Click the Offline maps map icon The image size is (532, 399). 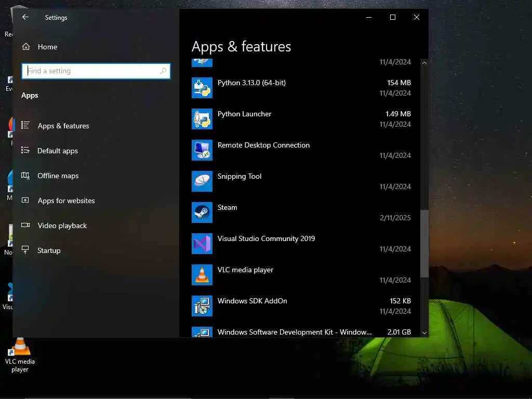(25, 176)
